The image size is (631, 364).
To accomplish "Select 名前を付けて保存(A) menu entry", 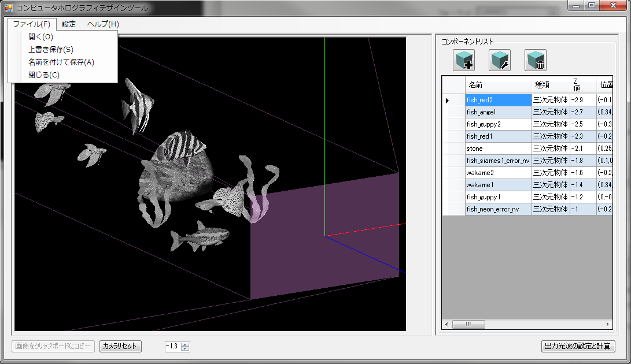I will [61, 62].
